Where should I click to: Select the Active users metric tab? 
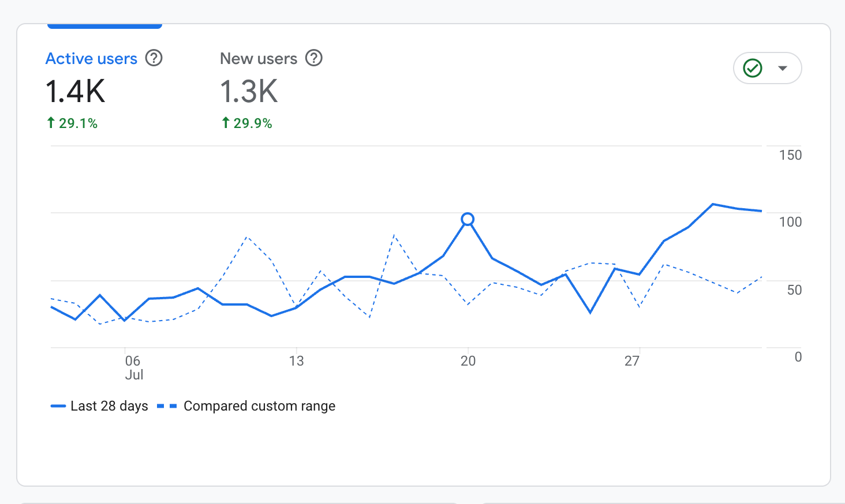click(91, 59)
